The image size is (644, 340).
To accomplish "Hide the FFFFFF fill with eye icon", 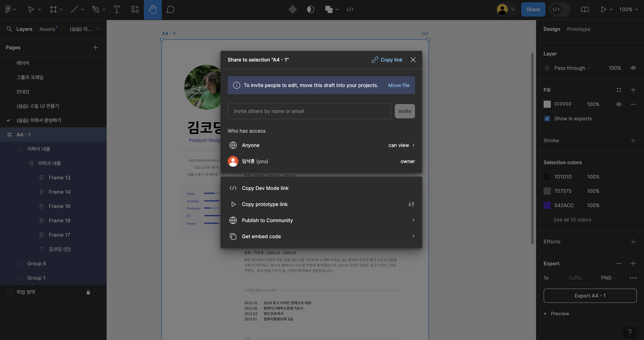I will 619,104.
